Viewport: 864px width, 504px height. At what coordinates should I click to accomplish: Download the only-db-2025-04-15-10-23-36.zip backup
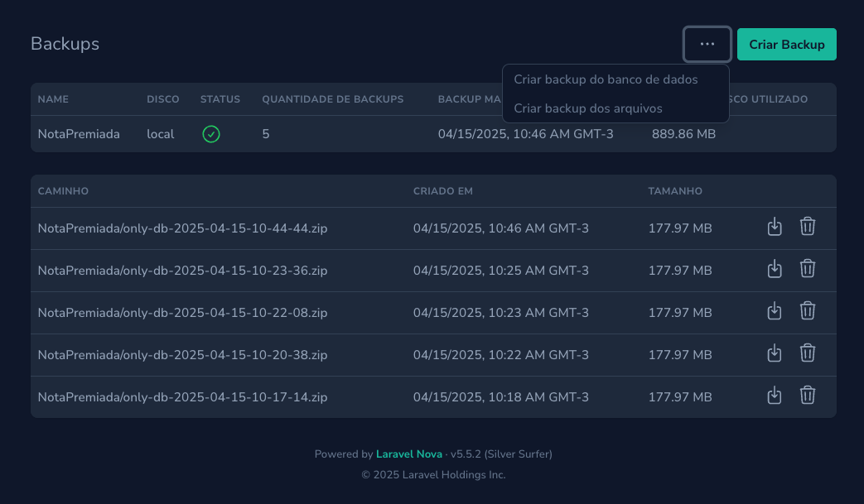tap(775, 269)
